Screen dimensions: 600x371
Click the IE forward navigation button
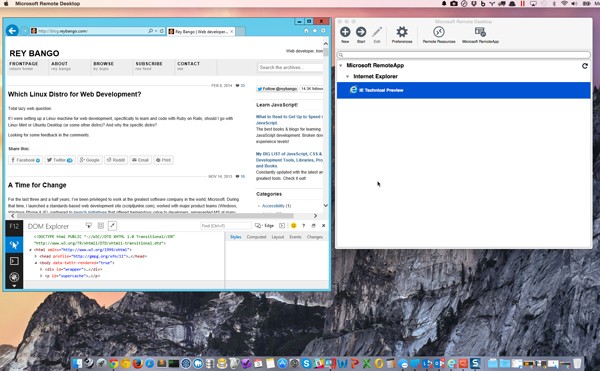24,31
